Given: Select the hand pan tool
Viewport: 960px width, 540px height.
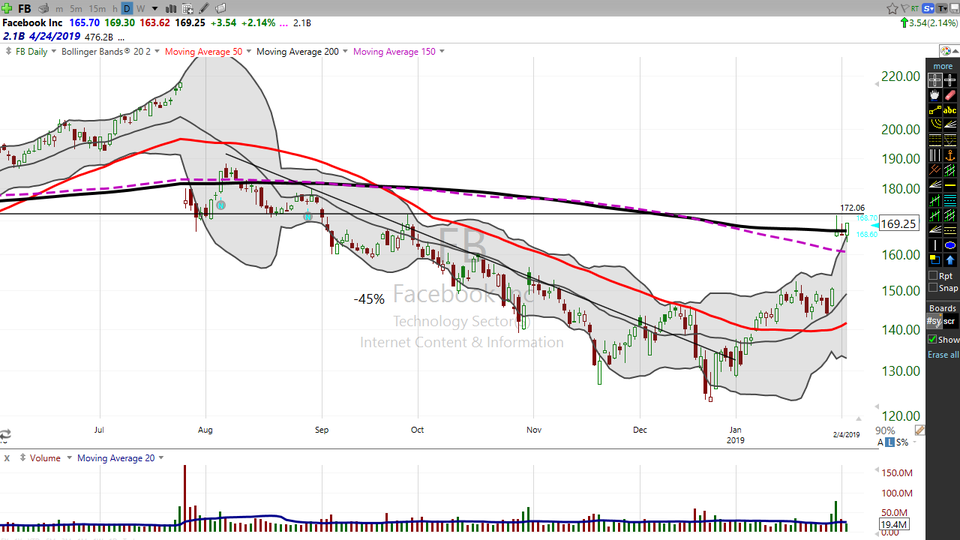Looking at the screenshot, I should click(x=935, y=95).
